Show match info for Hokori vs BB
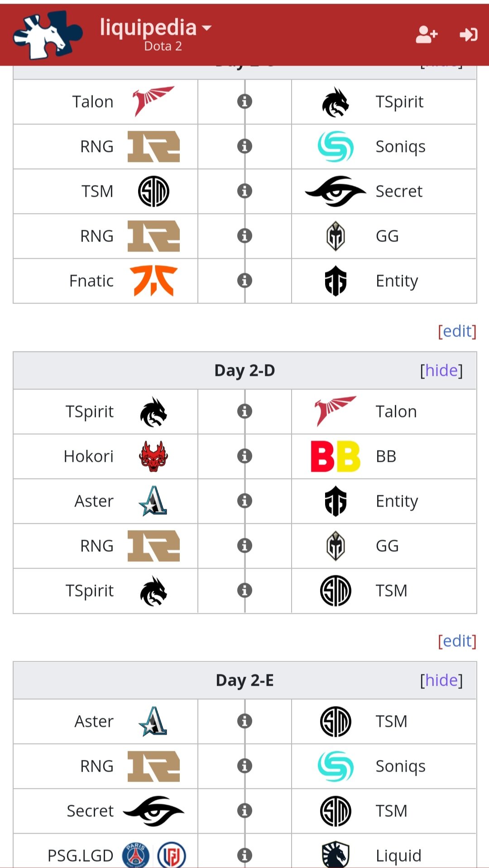The image size is (489, 868). tap(244, 456)
